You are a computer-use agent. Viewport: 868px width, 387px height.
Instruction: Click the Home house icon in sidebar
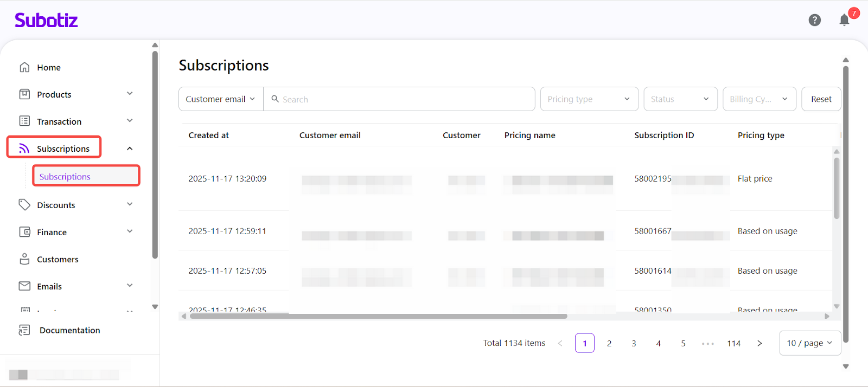point(24,67)
